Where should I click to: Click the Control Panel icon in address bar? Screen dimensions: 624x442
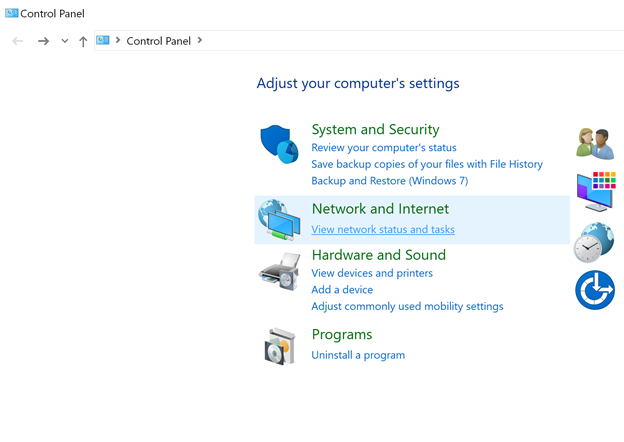tap(103, 40)
